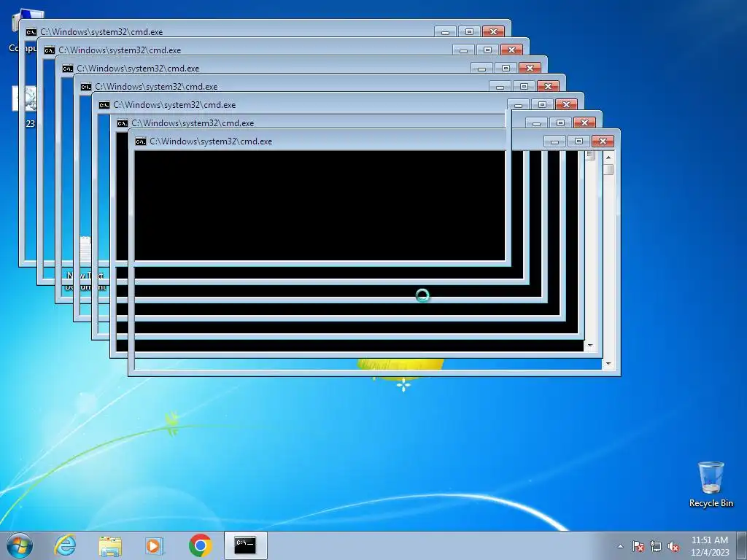Image resolution: width=747 pixels, height=560 pixels.
Task: Click scrollbar thumb in sixth-from-top cmd window
Action: 590,155
